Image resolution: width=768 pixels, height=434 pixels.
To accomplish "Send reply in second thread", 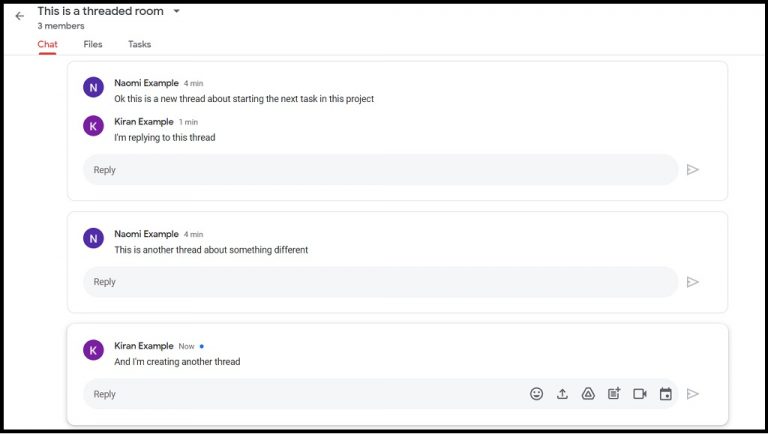I will click(693, 282).
